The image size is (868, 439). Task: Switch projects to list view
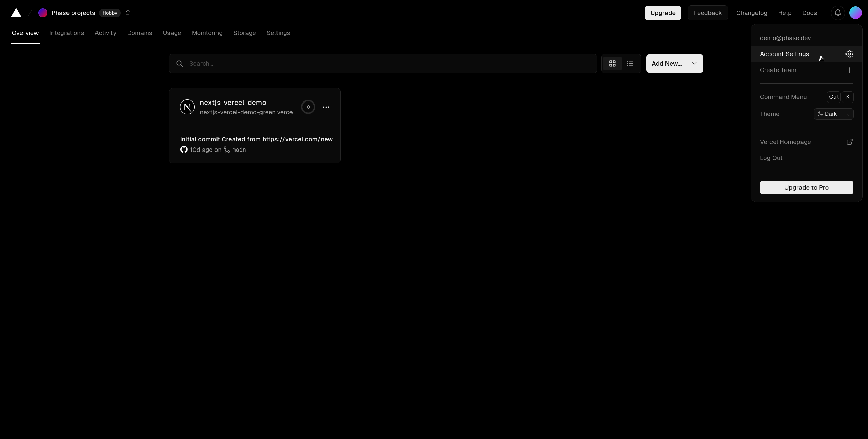coord(630,63)
